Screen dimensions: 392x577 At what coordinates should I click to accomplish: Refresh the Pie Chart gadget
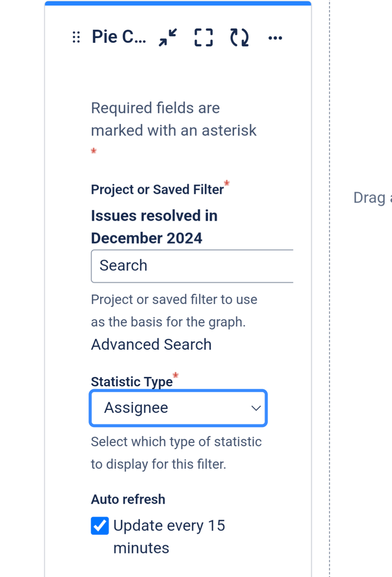pos(239,38)
